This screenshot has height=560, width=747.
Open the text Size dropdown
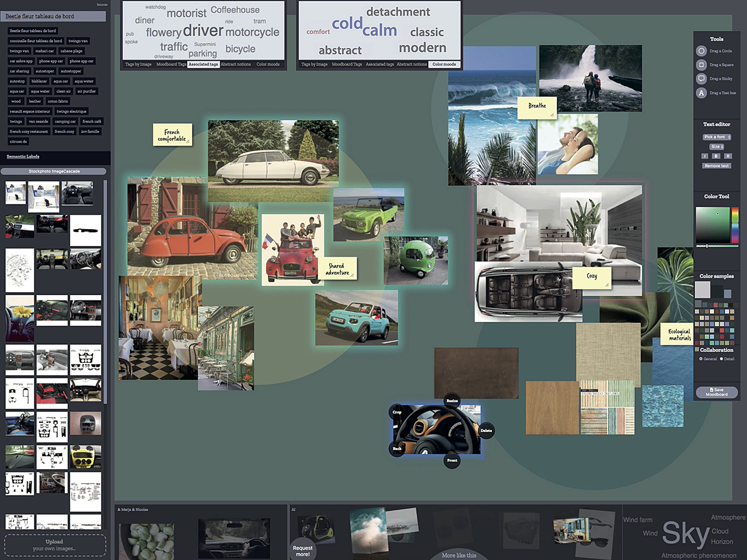coord(717,147)
